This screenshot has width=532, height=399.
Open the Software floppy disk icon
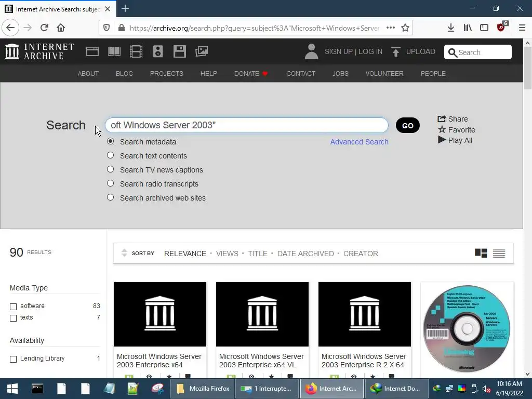point(179,51)
